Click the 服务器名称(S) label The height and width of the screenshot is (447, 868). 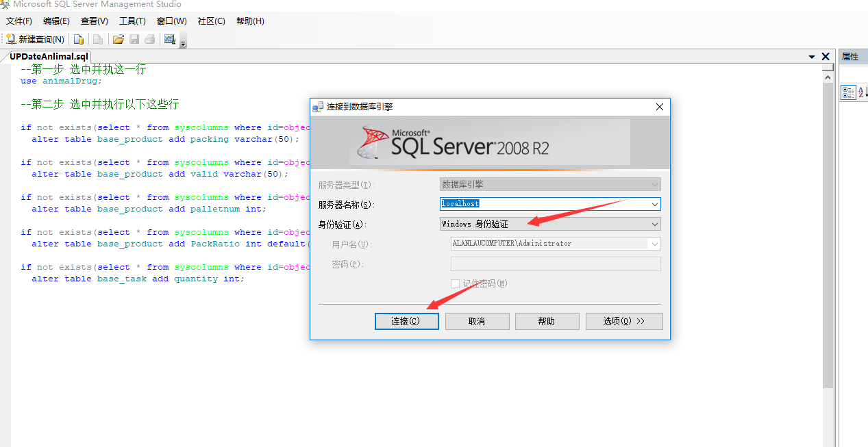click(347, 205)
